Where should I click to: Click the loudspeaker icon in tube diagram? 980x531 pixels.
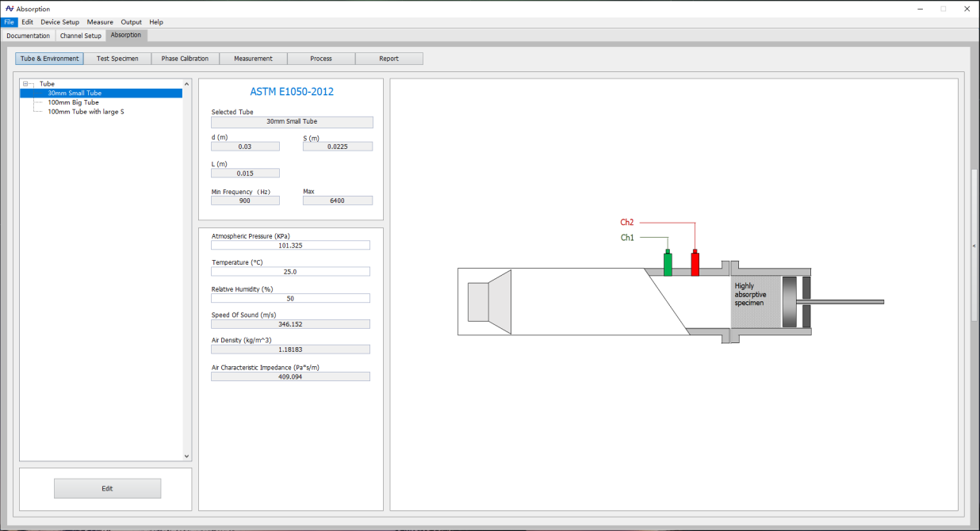click(489, 302)
